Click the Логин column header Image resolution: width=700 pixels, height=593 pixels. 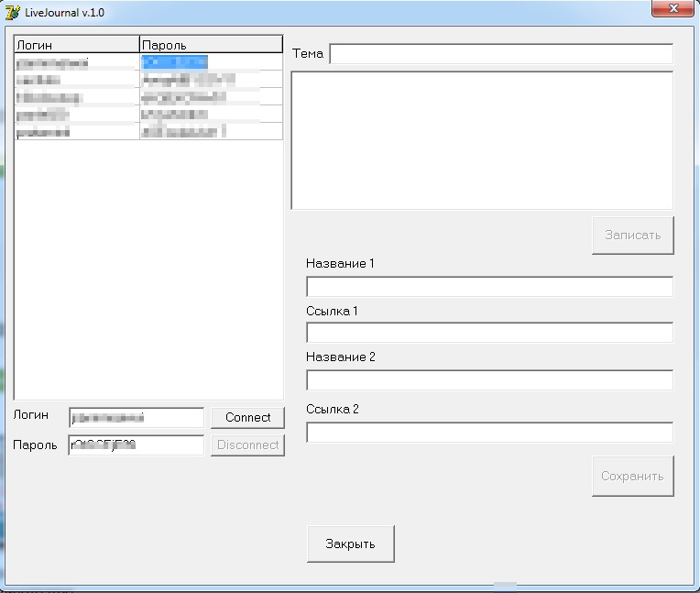click(77, 45)
